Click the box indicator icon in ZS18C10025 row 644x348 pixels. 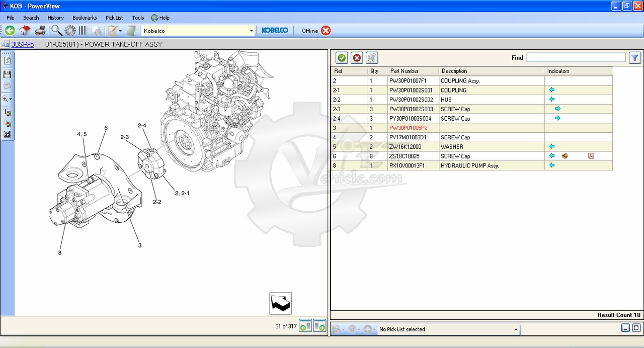565,156
